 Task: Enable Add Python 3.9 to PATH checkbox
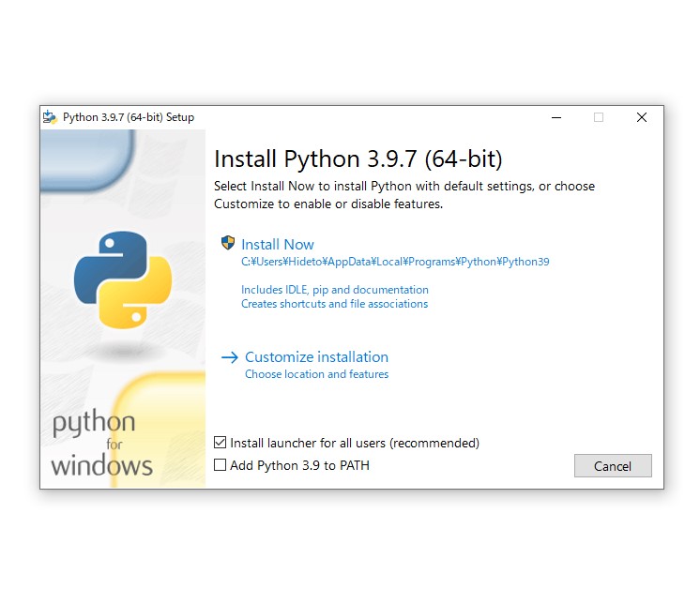click(x=221, y=465)
